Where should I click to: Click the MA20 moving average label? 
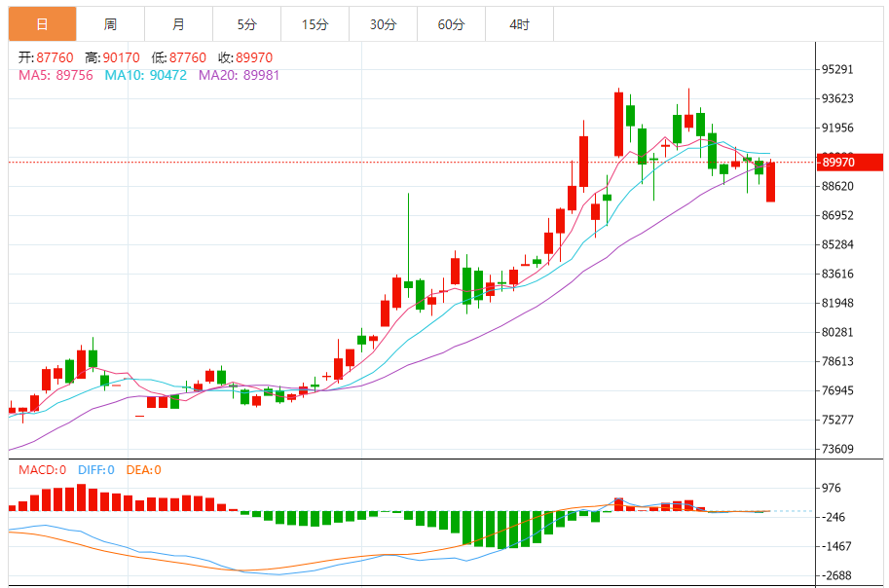point(239,75)
